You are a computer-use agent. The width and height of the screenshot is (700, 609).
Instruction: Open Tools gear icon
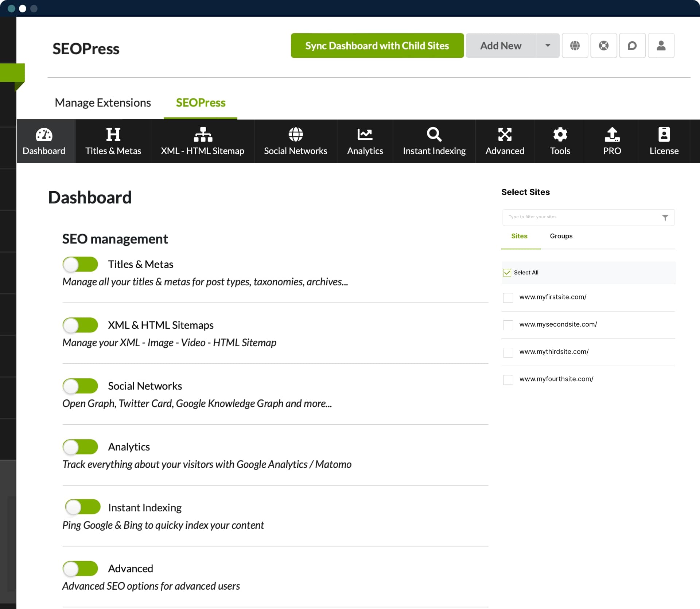[x=560, y=134]
